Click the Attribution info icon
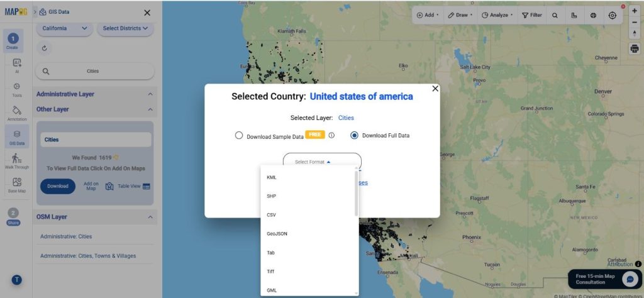 638,264
